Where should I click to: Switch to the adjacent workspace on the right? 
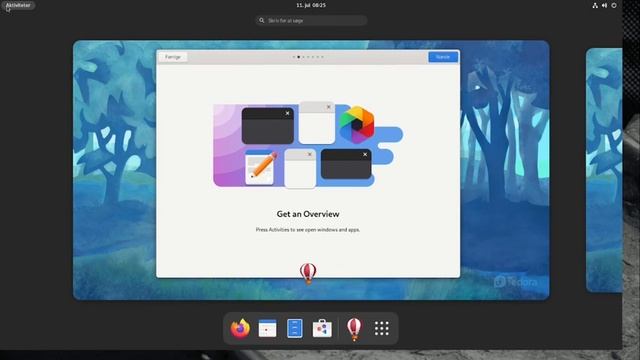tap(604, 170)
